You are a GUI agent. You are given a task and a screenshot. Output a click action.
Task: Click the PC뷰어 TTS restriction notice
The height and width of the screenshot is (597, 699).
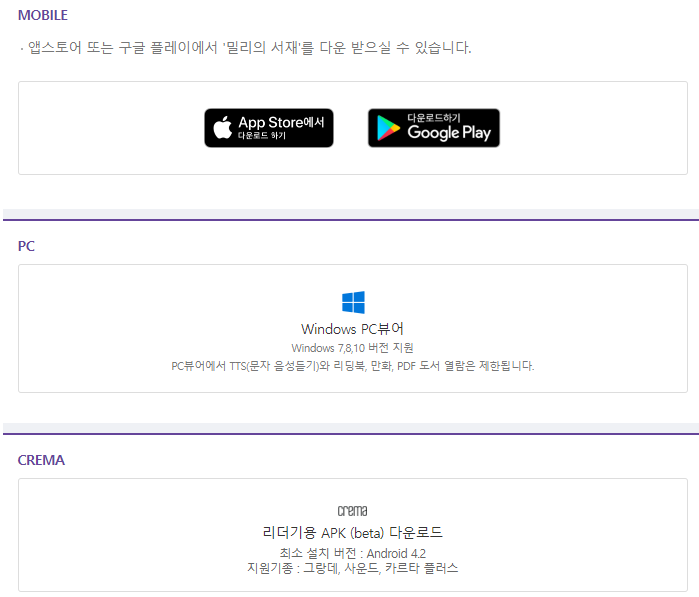pyautogui.click(x=353, y=366)
